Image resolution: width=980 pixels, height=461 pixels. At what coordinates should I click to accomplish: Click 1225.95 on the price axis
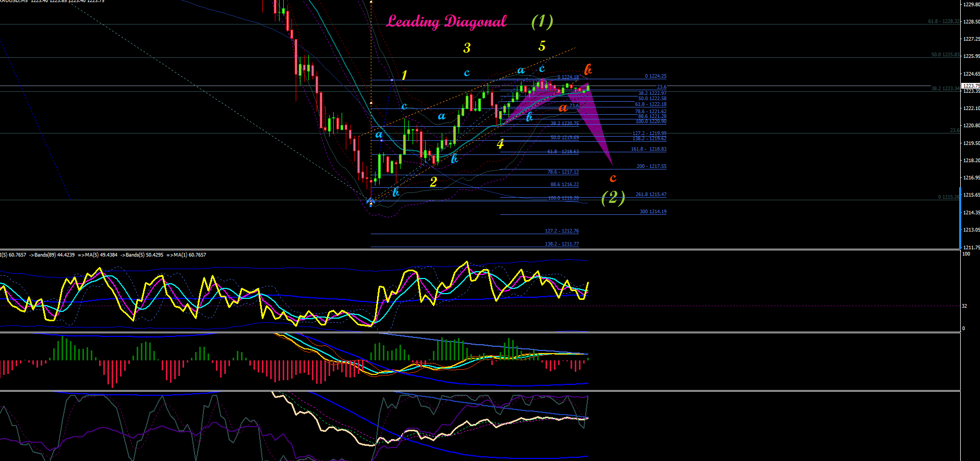(971, 56)
